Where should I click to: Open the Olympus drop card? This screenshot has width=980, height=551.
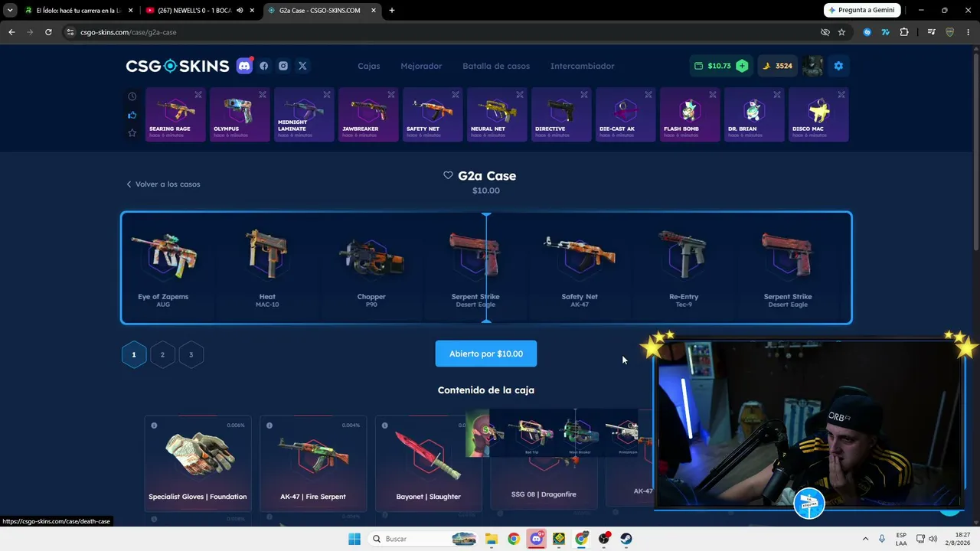coord(240,115)
